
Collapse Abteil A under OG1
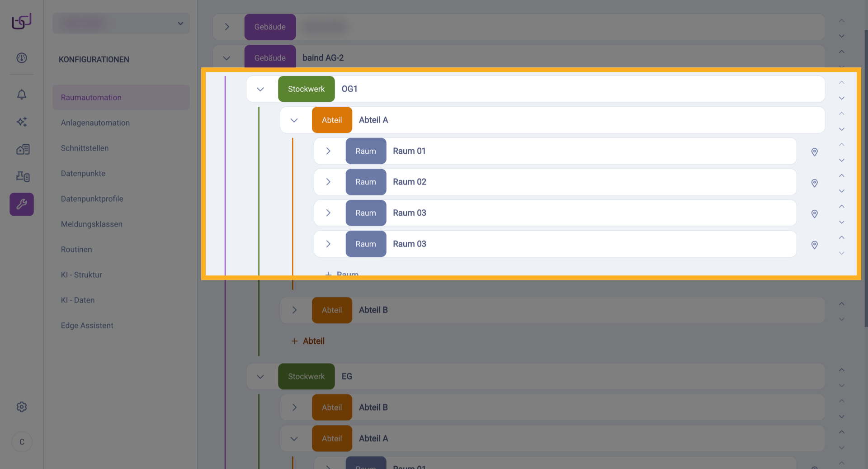[294, 120]
